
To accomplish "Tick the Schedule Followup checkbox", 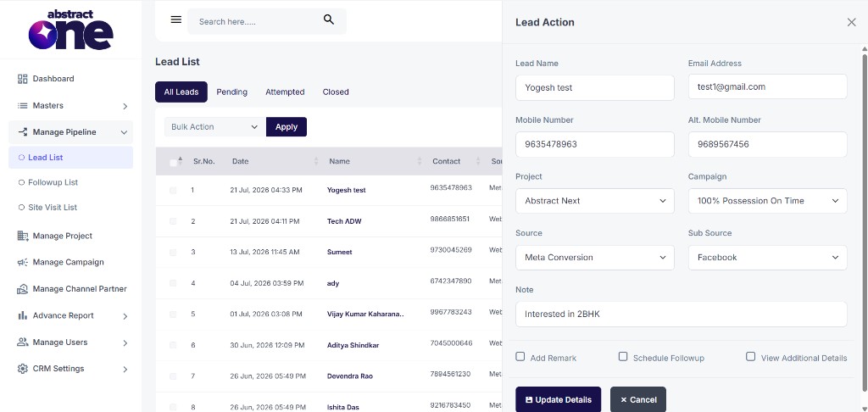I will 623,357.
